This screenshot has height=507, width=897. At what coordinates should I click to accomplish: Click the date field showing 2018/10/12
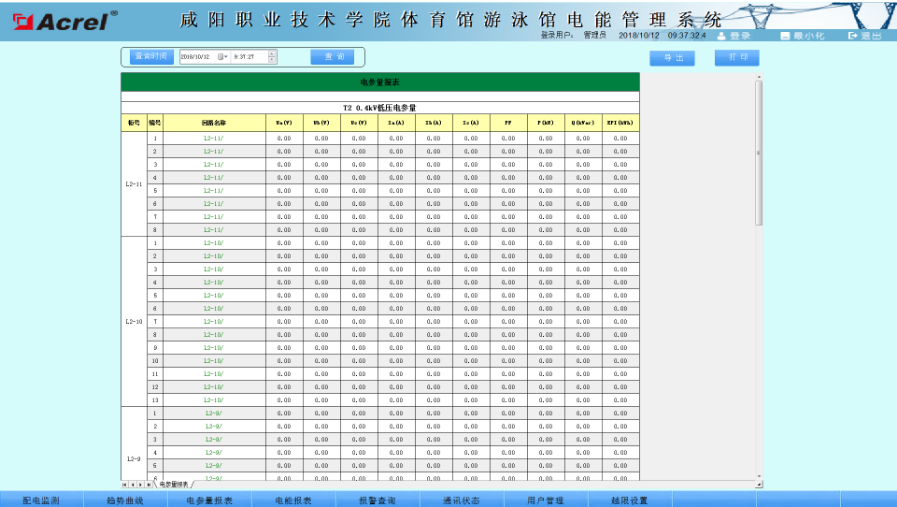coord(195,57)
